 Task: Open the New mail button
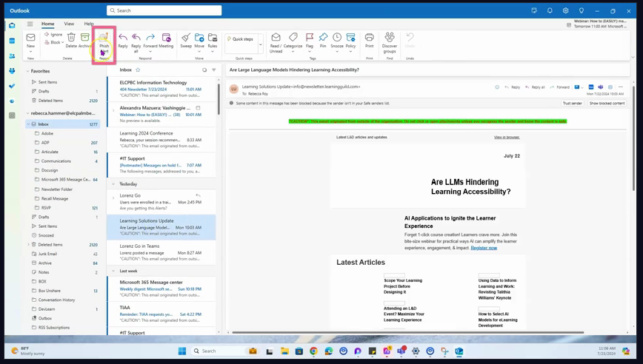pyautogui.click(x=31, y=40)
